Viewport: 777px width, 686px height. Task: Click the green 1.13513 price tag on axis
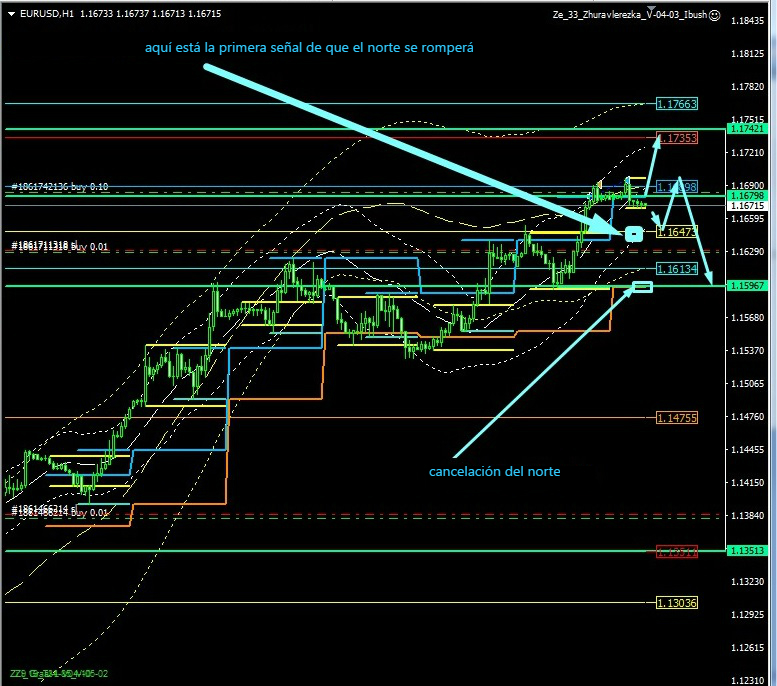(748, 550)
